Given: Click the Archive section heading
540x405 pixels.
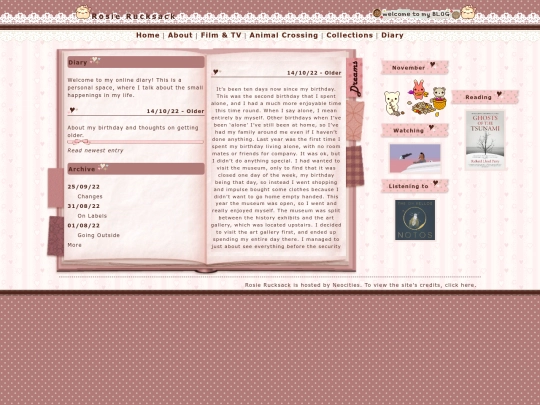Looking at the screenshot, I should tap(136, 169).
